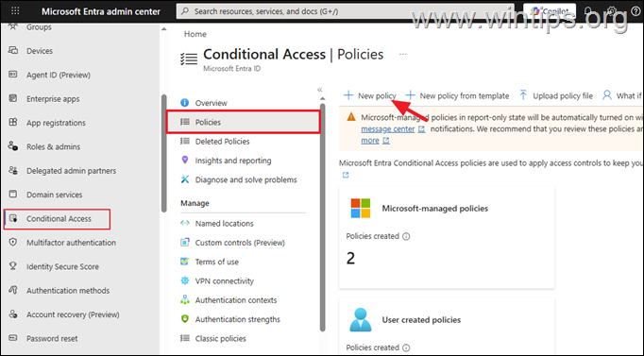Click the info icon beside Microsoft-managed Policies created
Image resolution: width=644 pixels, height=356 pixels.
406,236
